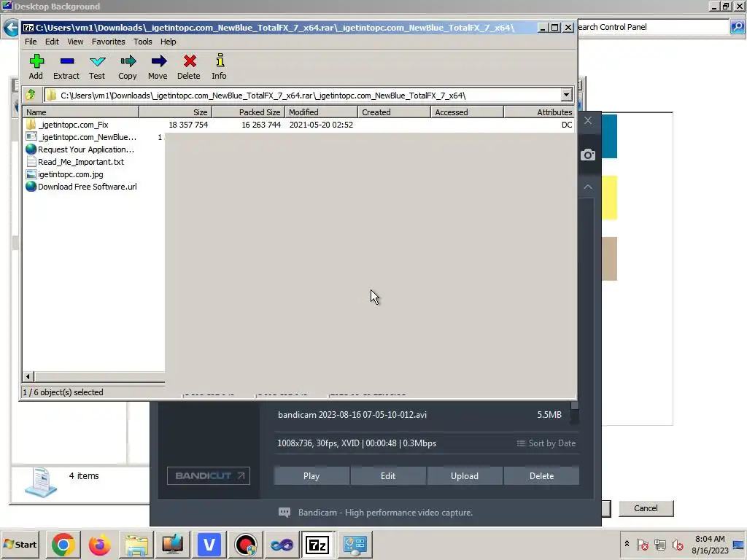Viewport: 747px width, 560px height.
Task: Go up one folder level icon
Action: tap(31, 95)
